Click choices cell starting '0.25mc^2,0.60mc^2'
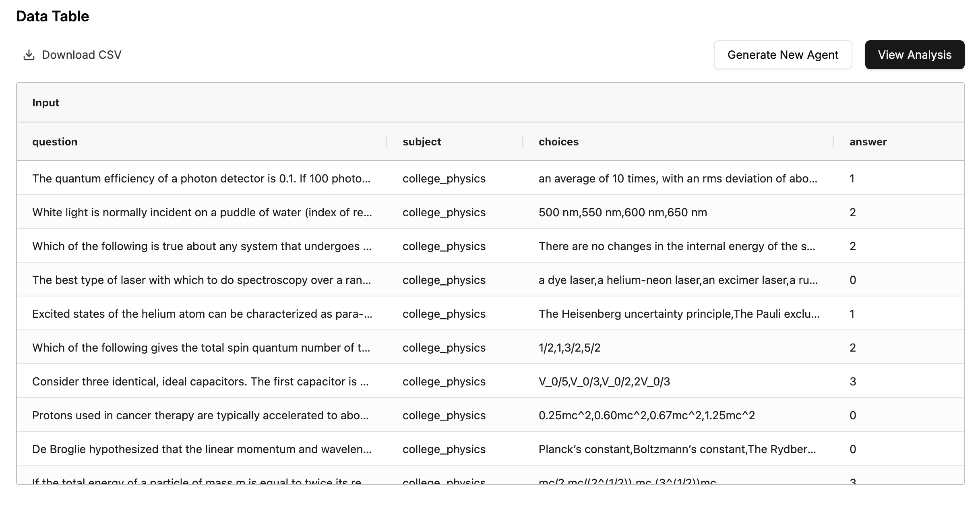980x526 pixels. [647, 415]
